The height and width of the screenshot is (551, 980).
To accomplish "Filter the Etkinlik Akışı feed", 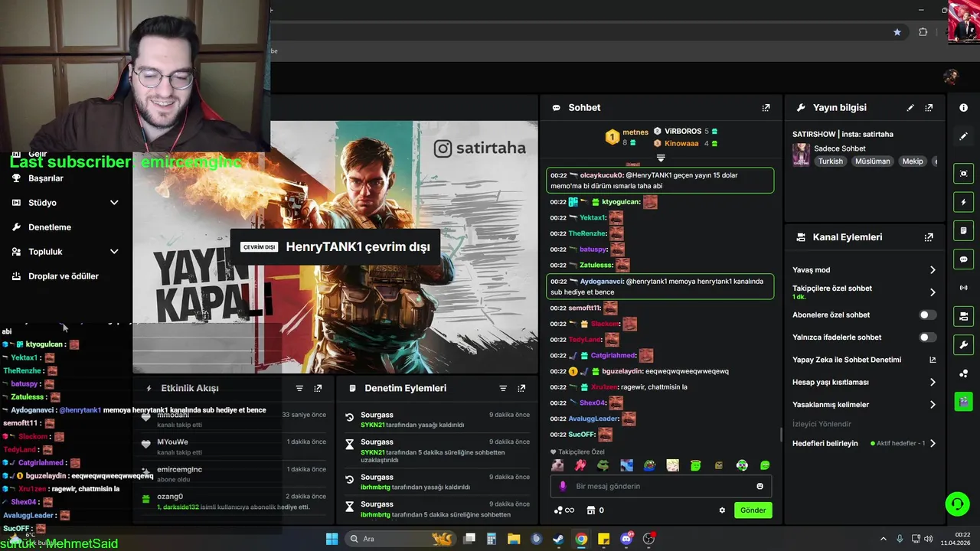I will [x=299, y=389].
